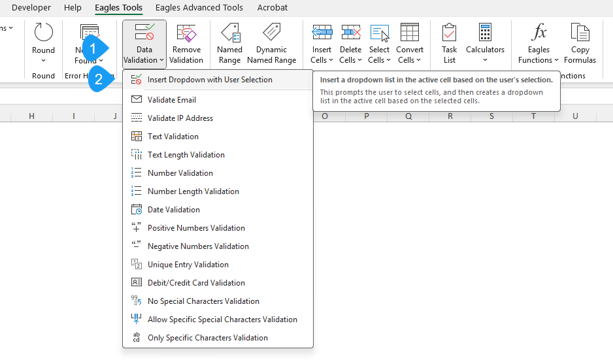
Task: Choose Insert Dropdown with User Selection
Action: (218, 80)
